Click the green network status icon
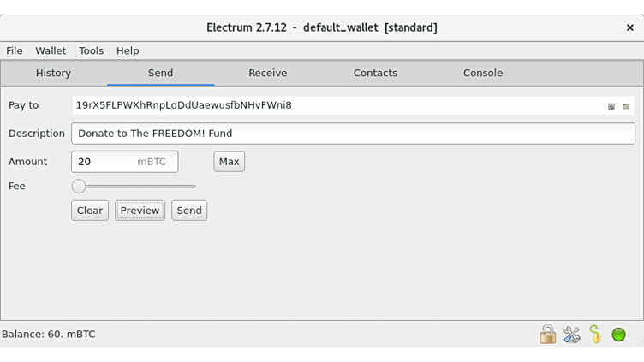644x362 pixels. 618,335
